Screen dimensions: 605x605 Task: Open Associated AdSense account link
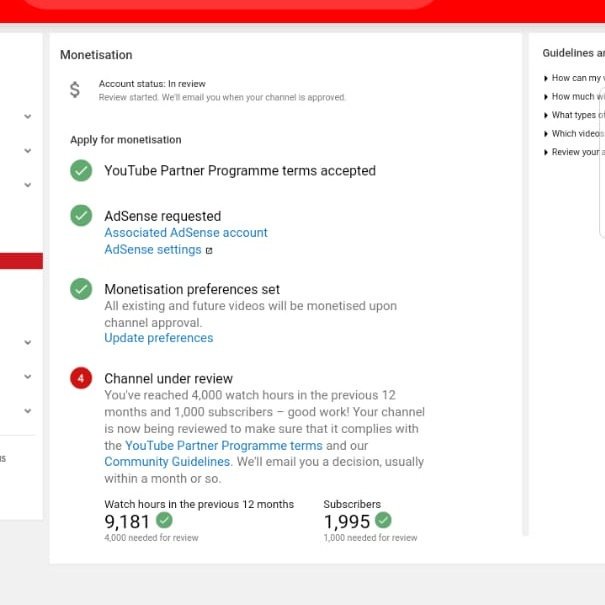tap(186, 233)
